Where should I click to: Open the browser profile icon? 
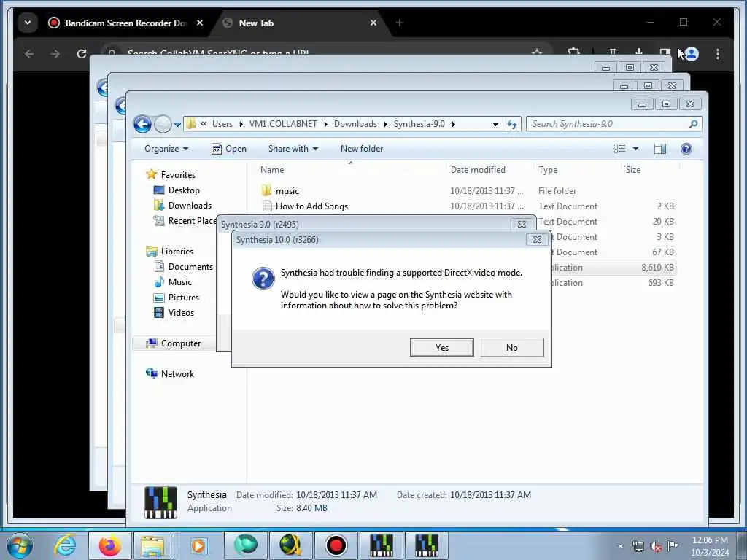pyautogui.click(x=692, y=54)
